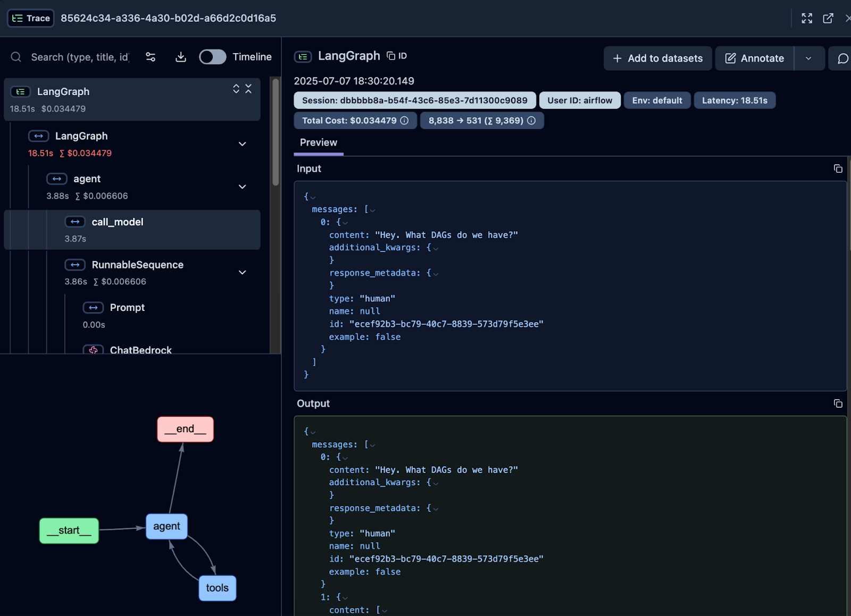Show Total Cost info tooltip icon

[x=404, y=121]
